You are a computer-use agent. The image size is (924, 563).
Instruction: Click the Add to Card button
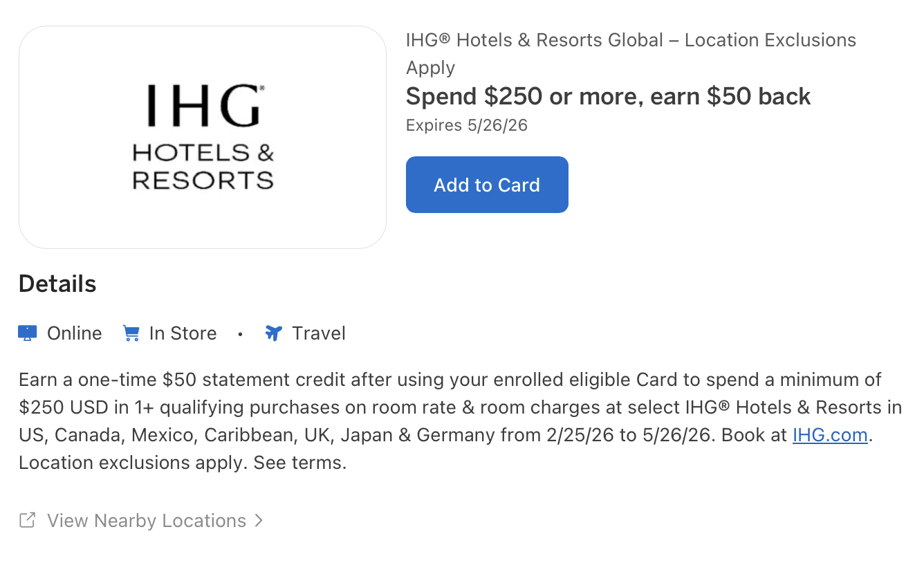pyautogui.click(x=487, y=185)
